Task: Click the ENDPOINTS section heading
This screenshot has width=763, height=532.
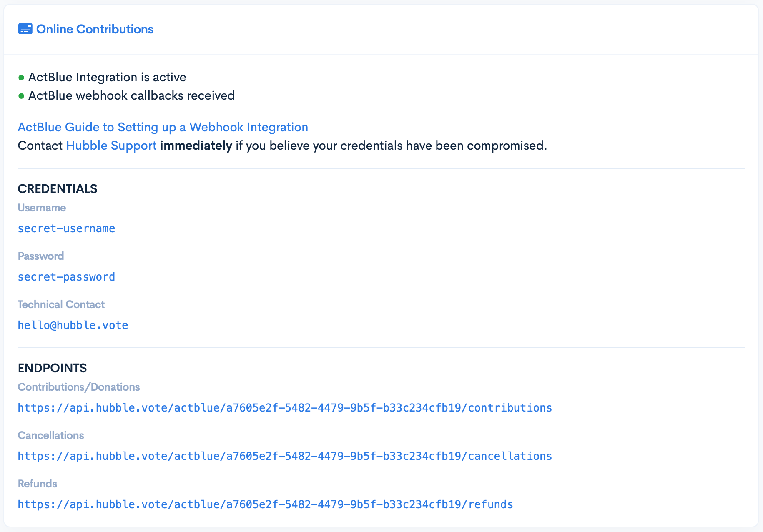Action: click(52, 368)
